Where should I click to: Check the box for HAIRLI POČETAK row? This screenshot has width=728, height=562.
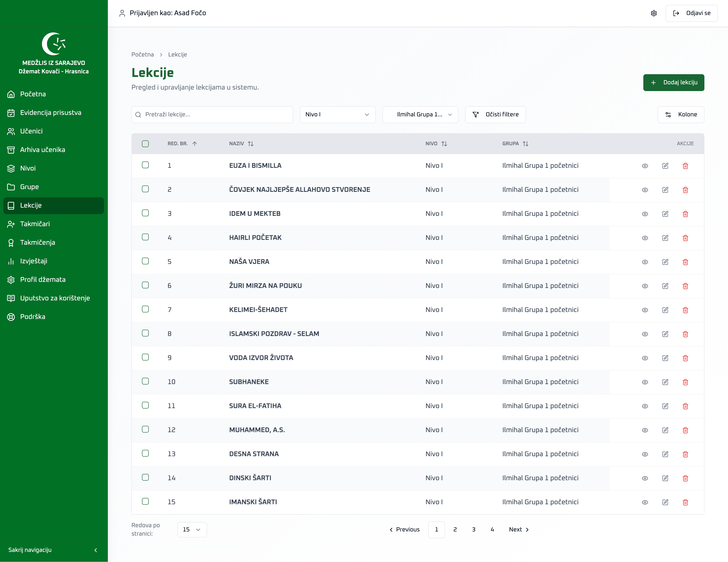point(145,237)
